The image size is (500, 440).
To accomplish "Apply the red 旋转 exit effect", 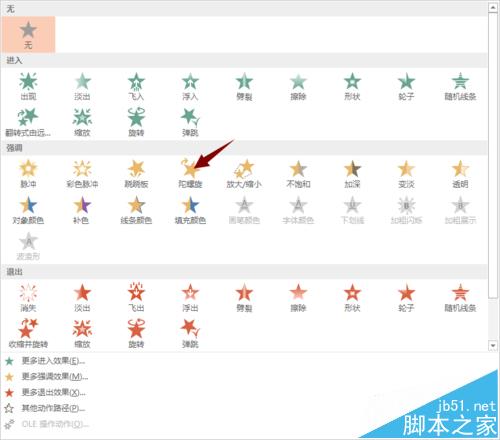I will [136, 334].
